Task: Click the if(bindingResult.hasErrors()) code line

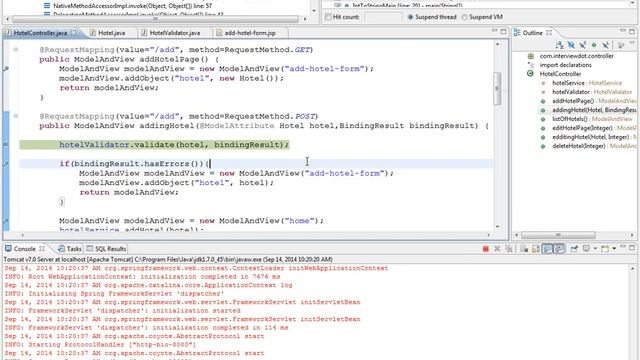Action: pyautogui.click(x=135, y=164)
